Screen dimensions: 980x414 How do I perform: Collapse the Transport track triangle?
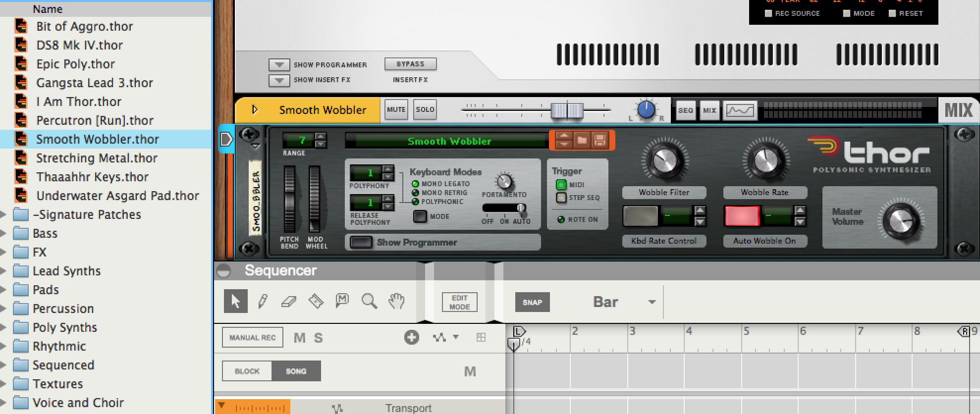click(221, 406)
